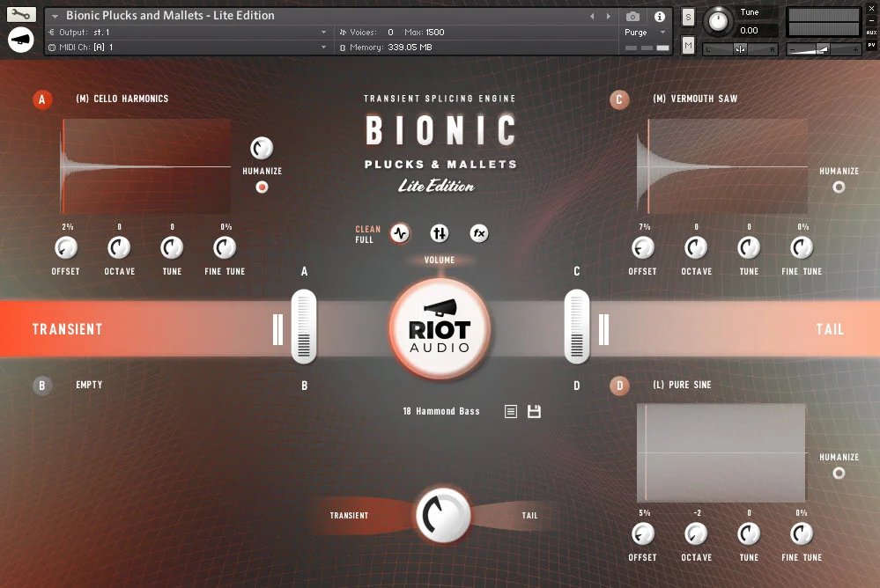Image resolution: width=880 pixels, height=588 pixels.
Task: Click the header Tune knob
Action: point(718,21)
